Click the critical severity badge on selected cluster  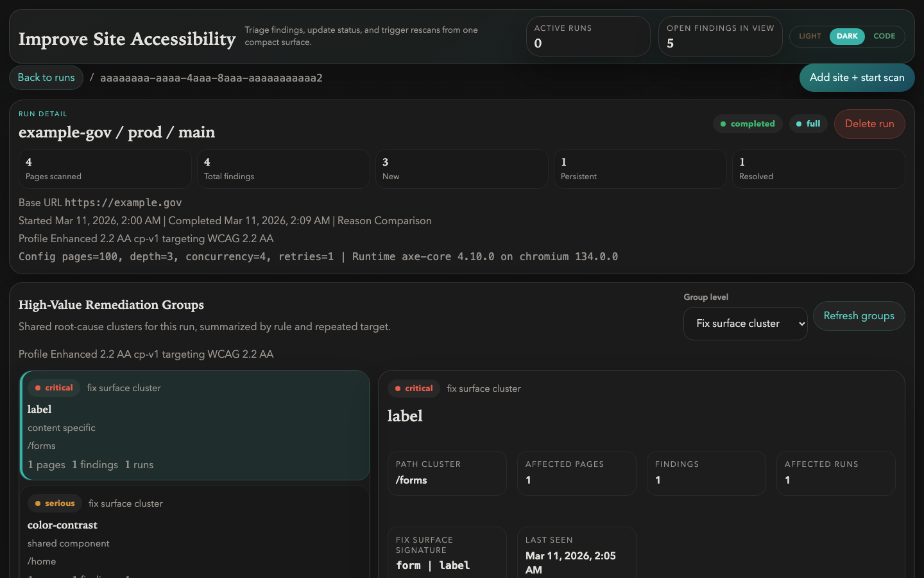pos(54,388)
